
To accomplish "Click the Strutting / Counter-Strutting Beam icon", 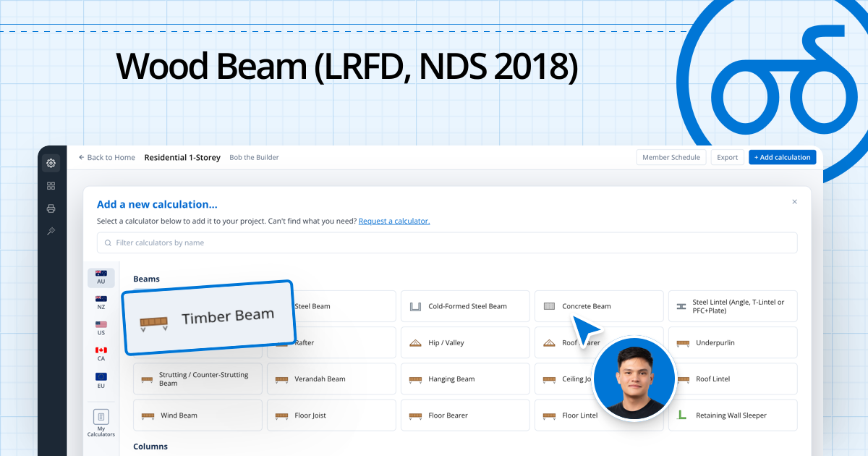I will pyautogui.click(x=148, y=379).
